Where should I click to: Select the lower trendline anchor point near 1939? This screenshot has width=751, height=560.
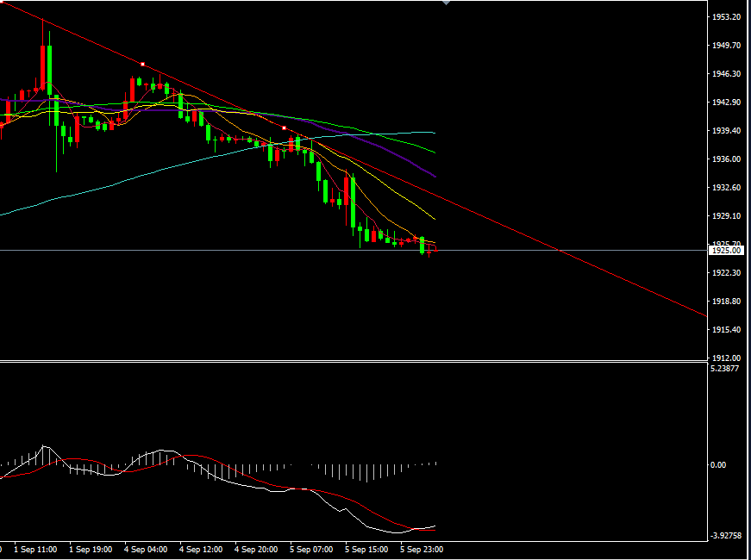click(284, 128)
